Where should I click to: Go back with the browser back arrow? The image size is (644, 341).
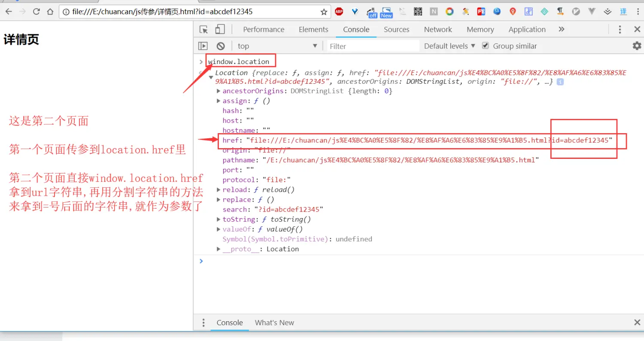coord(8,12)
